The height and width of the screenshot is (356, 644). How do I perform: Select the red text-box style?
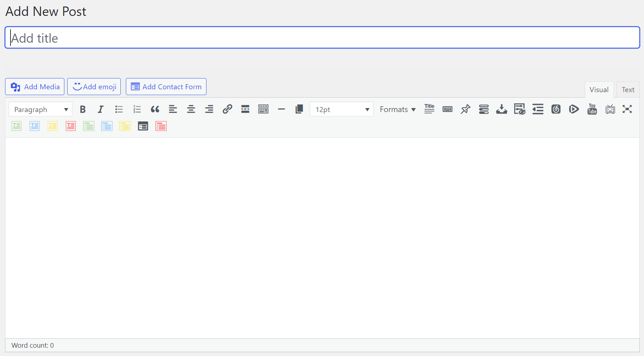(x=71, y=126)
